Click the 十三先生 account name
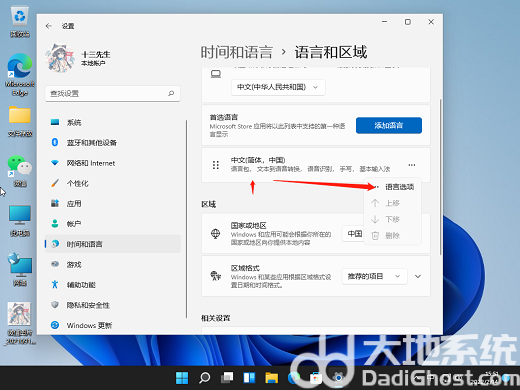The width and height of the screenshot is (520, 390). [x=96, y=54]
